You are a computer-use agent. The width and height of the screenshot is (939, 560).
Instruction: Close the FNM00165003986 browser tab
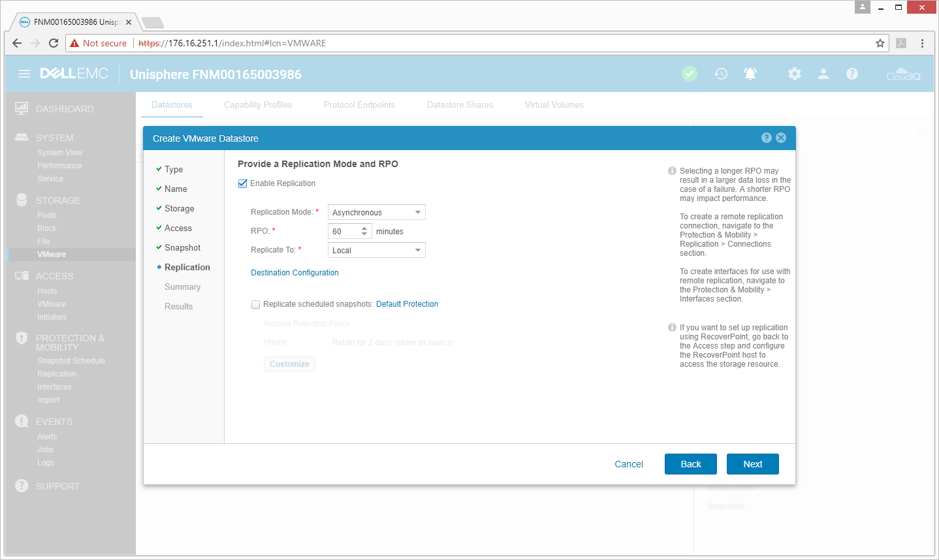point(129,22)
